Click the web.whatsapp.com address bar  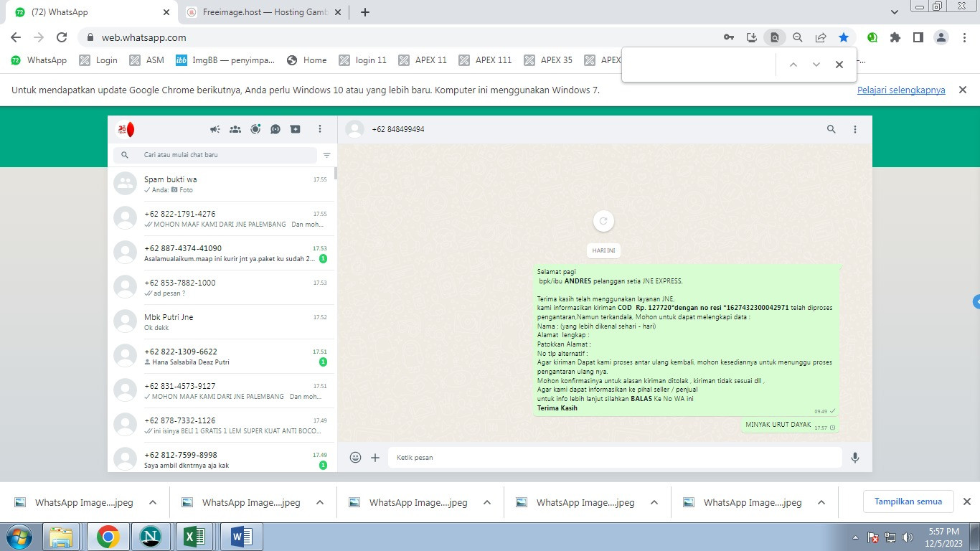(x=402, y=37)
